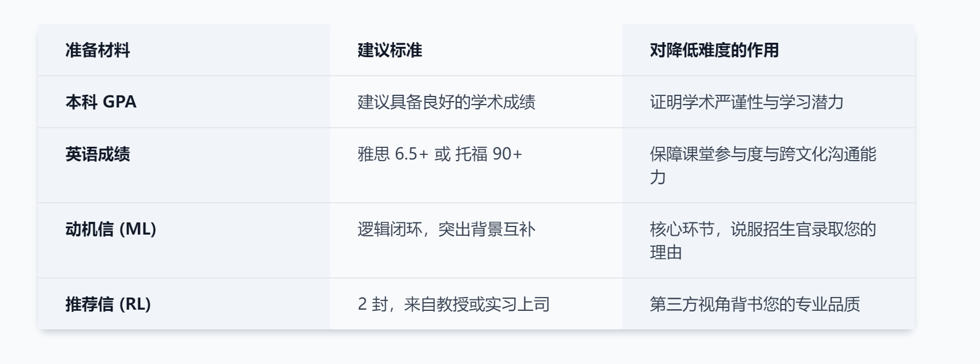Viewport: 980px width, 364px height.
Task: Click the 保障课堂参与度与跨文化沟通能力 cell
Action: click(762, 165)
